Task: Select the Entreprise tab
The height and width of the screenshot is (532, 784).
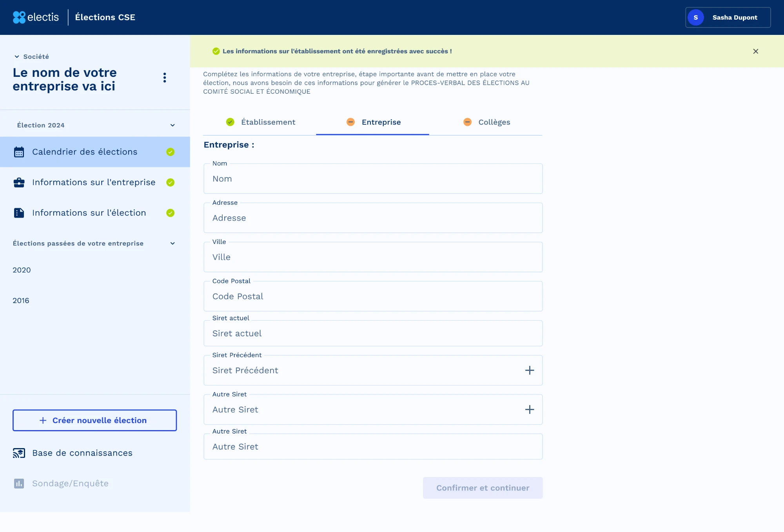Action: 373,122
